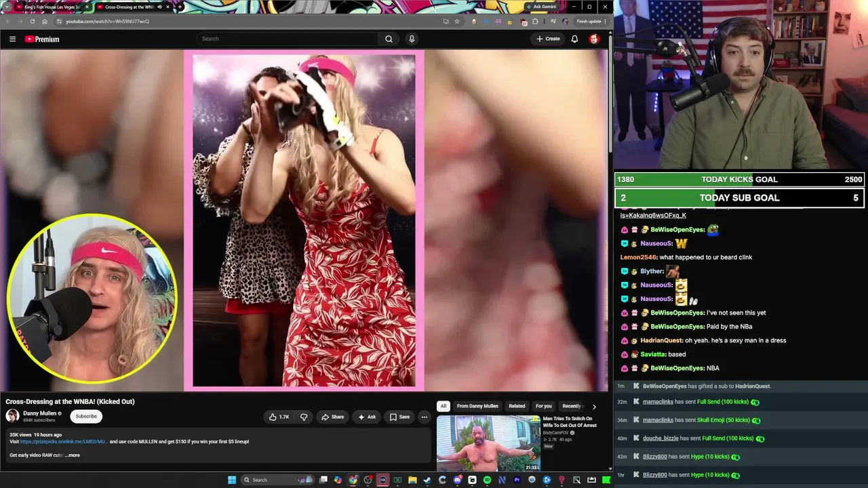Open File Explorer from the taskbar
Screen dimensions: 868x488
[x=412, y=480]
